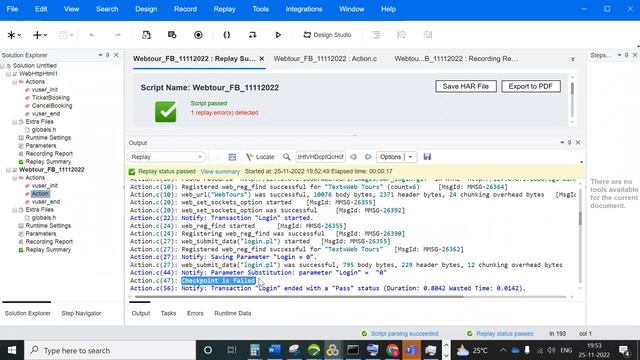Click the step-by-step replay icon
Image resolution: width=640 pixels, height=360 pixels.
click(x=252, y=35)
